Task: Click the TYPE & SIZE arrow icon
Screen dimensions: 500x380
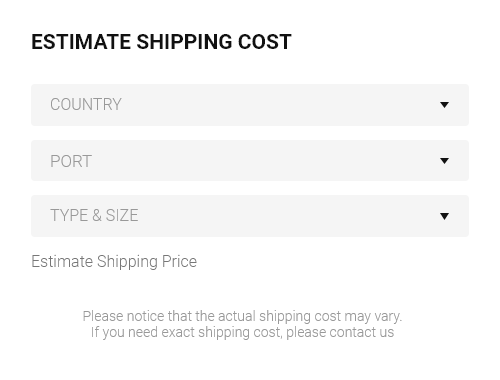Action: [444, 216]
